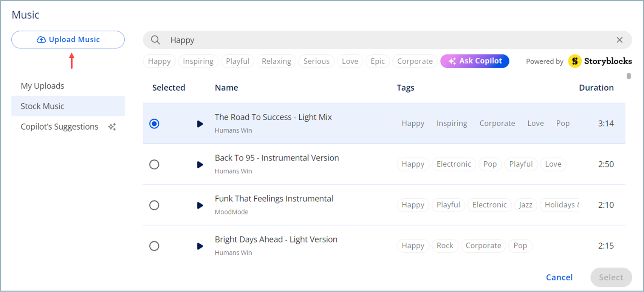Click the Select button

tap(611, 277)
